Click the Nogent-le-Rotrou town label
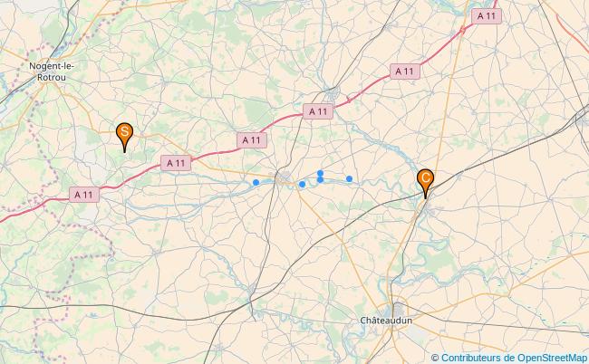 tap(52, 72)
